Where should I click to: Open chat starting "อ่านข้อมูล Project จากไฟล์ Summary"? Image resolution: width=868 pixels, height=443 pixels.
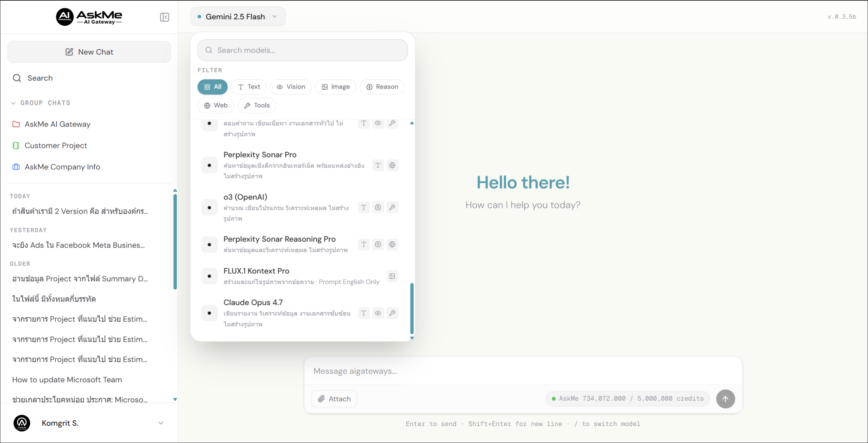click(80, 279)
